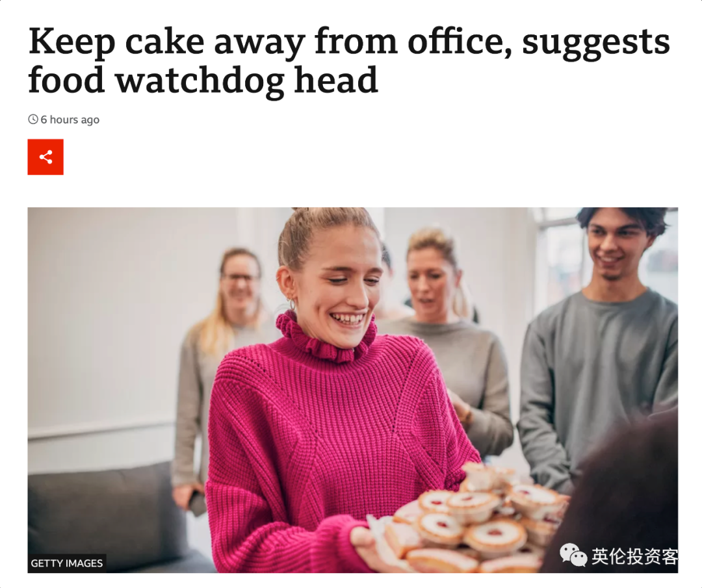The image size is (702, 588).
Task: Click the GETTY IMAGES credit label
Action: pos(67,563)
